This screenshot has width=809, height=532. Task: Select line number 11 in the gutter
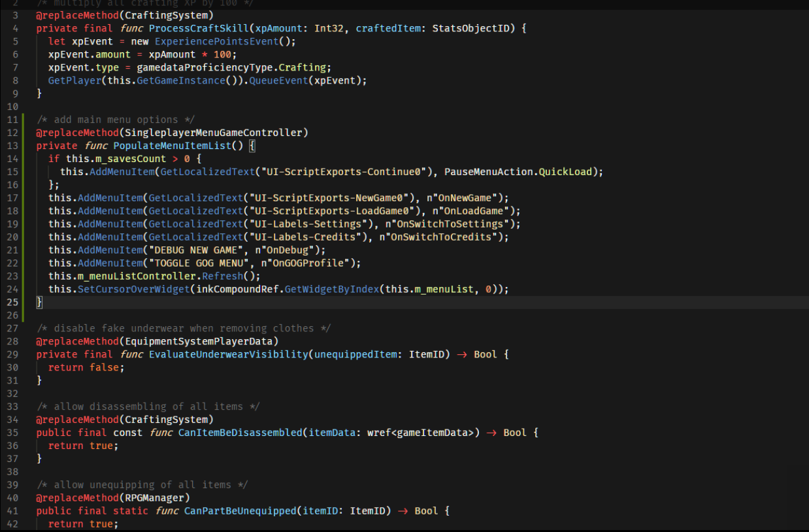pos(12,120)
